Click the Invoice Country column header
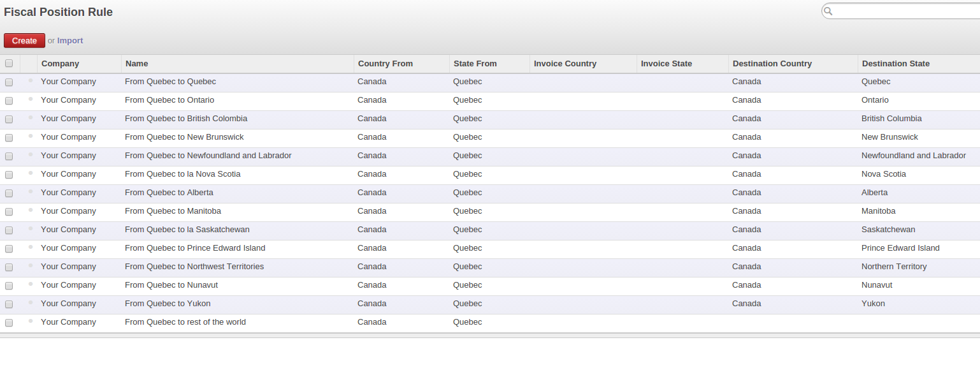980x370 pixels. (565, 63)
